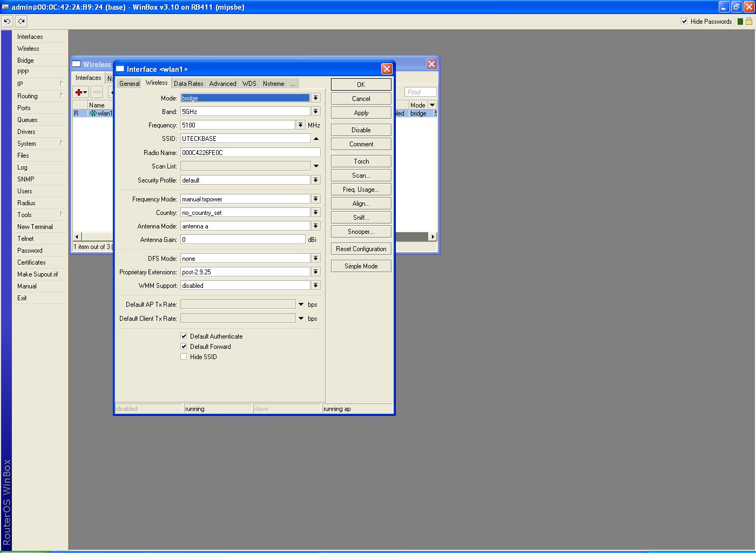Uncheck Default Authenticate
Image resolution: width=756 pixels, height=553 pixels.
pyautogui.click(x=184, y=336)
